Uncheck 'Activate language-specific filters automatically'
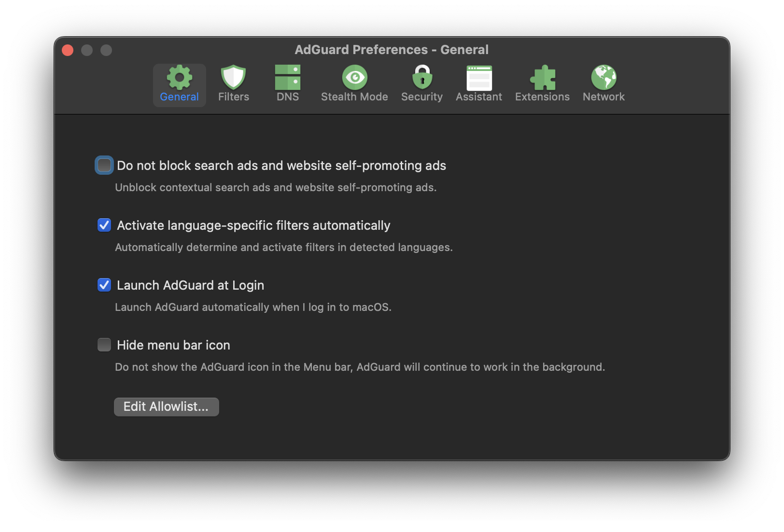The height and width of the screenshot is (532, 784). tap(104, 224)
